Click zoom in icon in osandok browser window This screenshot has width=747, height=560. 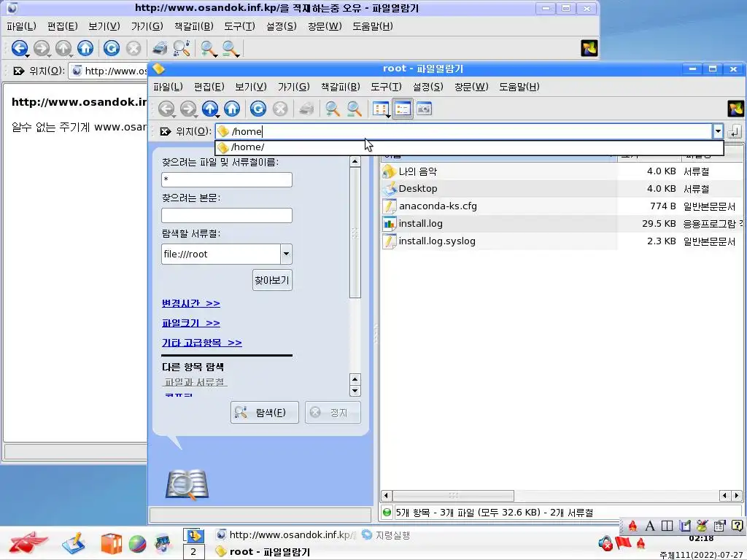tap(208, 48)
